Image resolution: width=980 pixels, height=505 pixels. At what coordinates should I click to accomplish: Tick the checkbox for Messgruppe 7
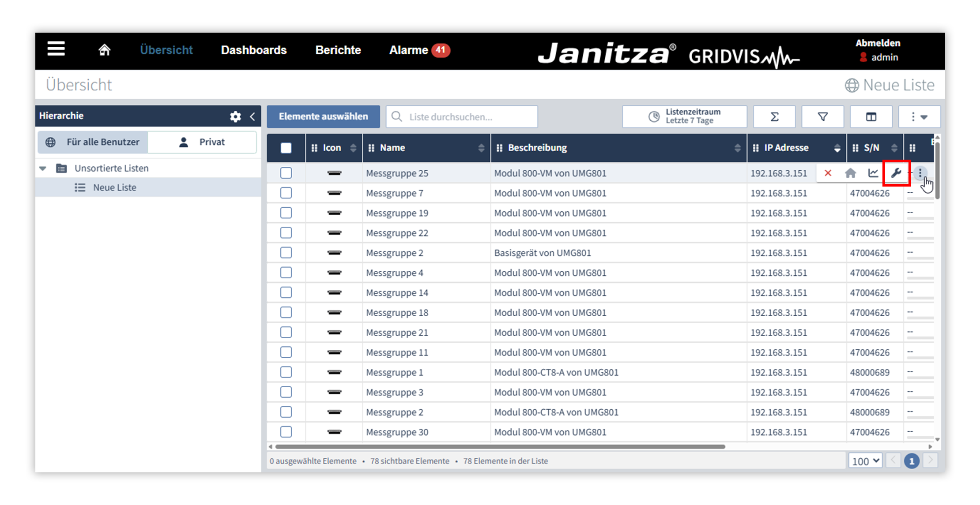click(286, 193)
